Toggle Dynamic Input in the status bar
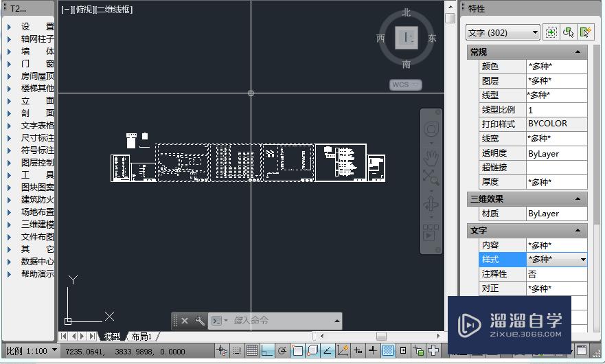Screen dimensions: 605x364 click(358, 350)
